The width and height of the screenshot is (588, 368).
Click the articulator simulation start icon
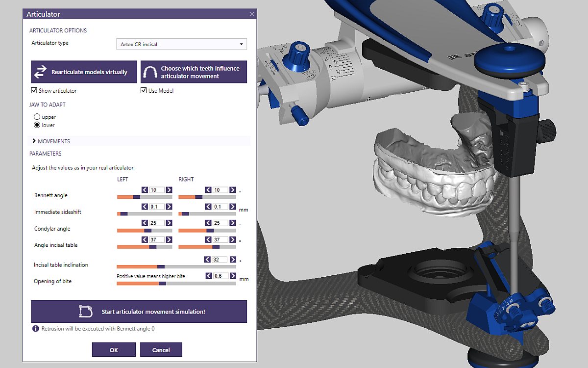(85, 312)
